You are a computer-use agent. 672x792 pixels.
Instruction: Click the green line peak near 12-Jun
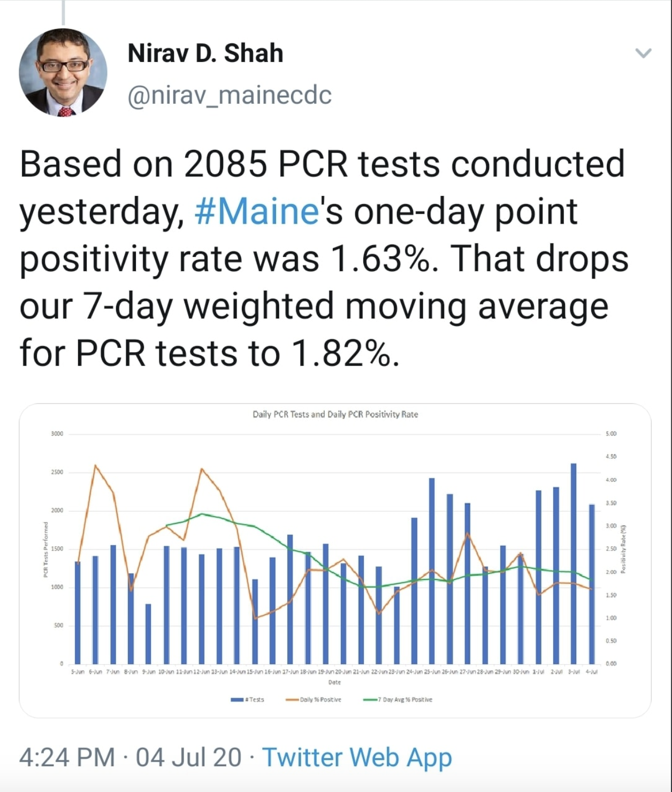(x=202, y=514)
